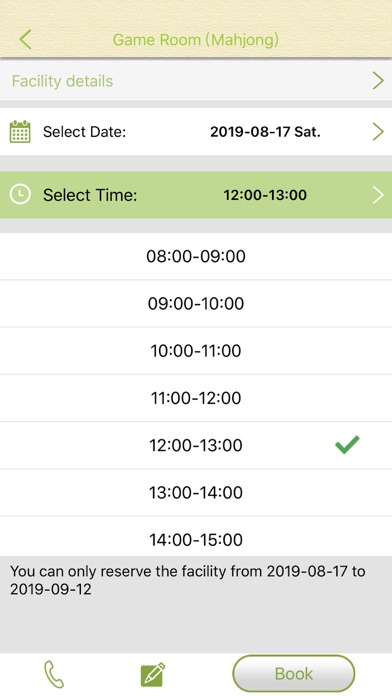
Task: Pick the 14:00-15:00 time slot
Action: [x=196, y=536]
